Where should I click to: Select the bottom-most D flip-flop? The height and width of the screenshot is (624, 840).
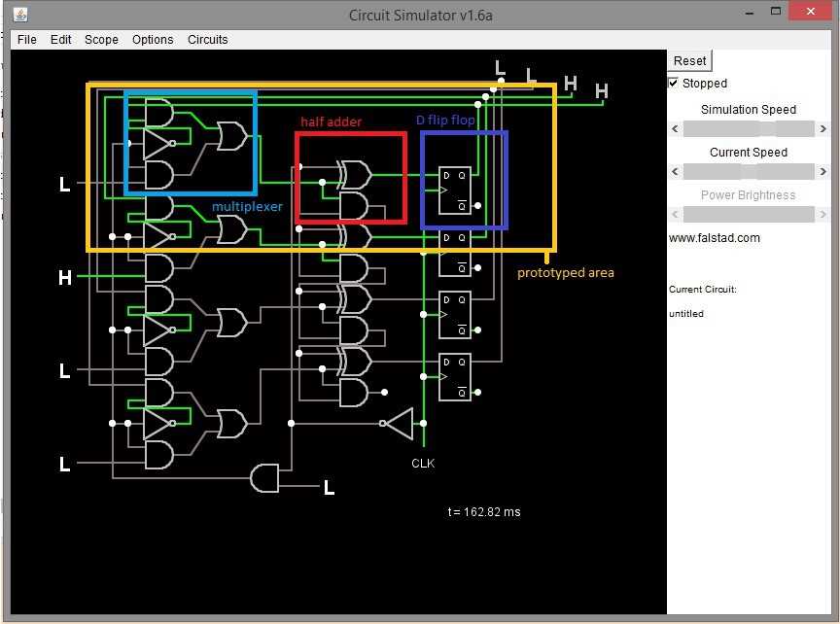coord(455,377)
